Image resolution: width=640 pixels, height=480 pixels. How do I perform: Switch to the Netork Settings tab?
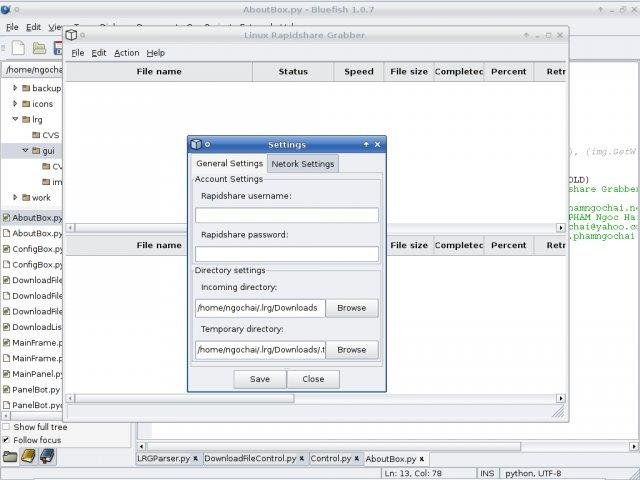[302, 164]
